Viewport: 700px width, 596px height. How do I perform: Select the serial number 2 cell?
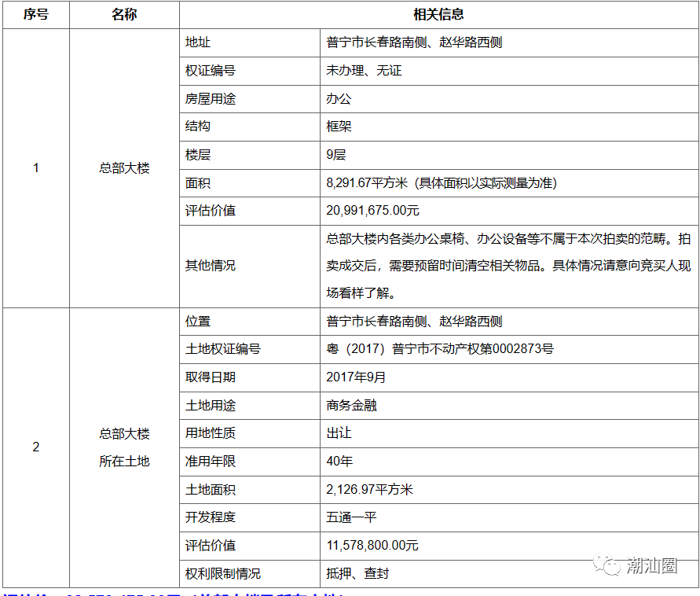(35, 447)
